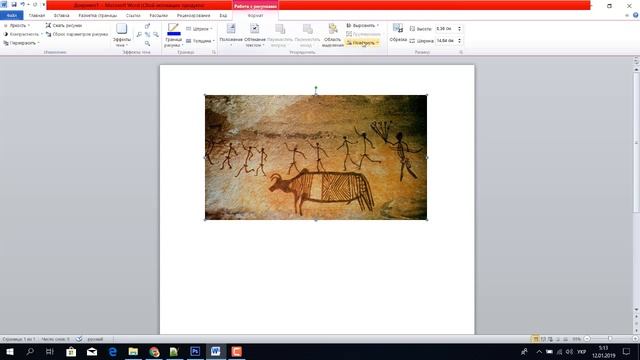This screenshot has width=640, height=360.
Task: Open Chrome from taskbar
Action: click(154, 351)
